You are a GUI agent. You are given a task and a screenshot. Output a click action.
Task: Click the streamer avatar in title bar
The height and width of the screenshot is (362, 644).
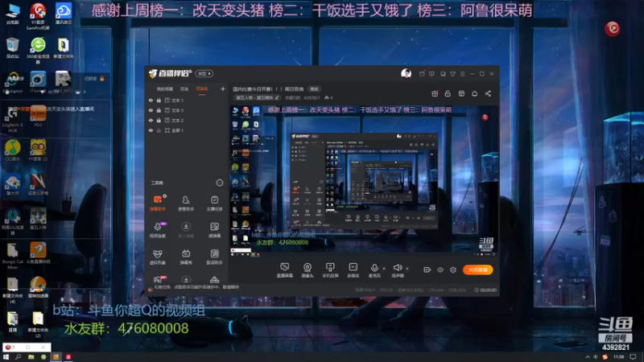(x=406, y=73)
